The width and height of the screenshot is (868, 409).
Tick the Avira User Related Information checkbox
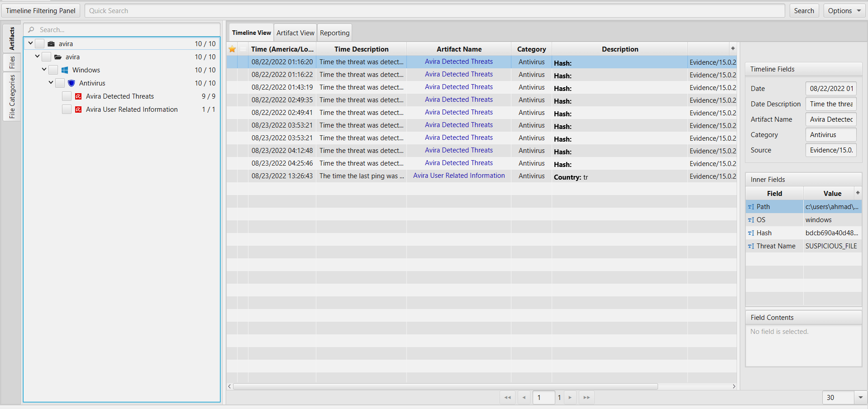[x=67, y=109]
